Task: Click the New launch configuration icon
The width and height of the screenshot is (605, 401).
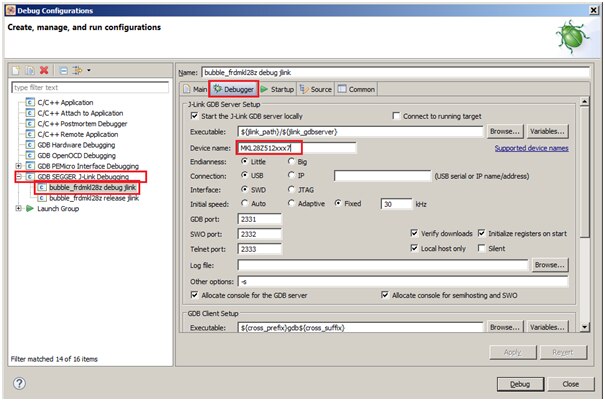Action: click(x=17, y=70)
